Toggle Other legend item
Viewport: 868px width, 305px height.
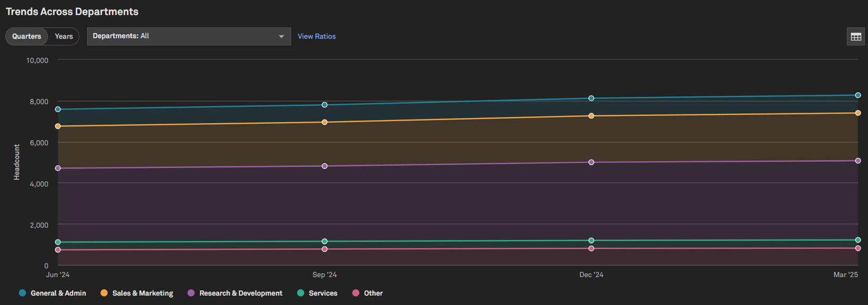coord(367,293)
